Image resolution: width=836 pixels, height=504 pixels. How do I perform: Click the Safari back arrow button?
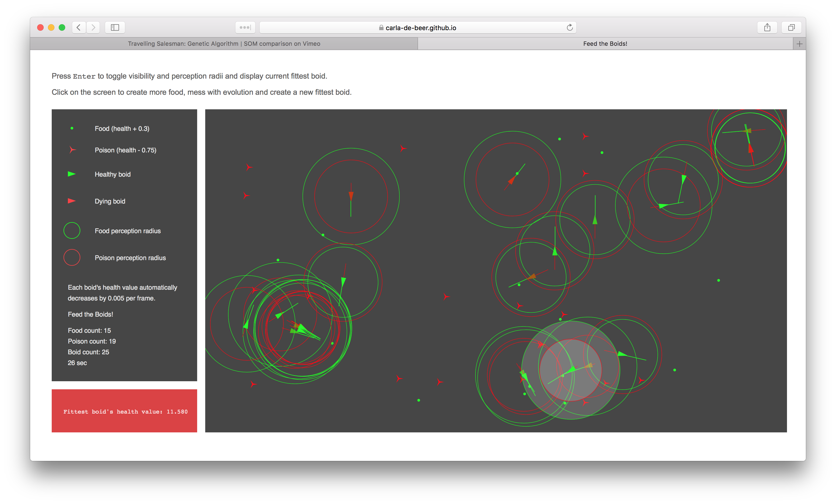coord(79,27)
